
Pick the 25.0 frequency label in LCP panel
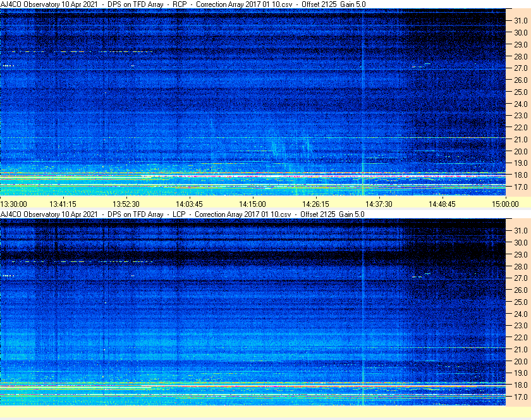click(x=521, y=302)
